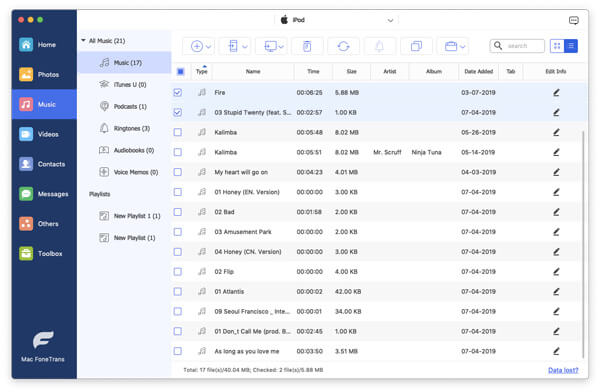Image resolution: width=600 pixels, height=392 pixels.
Task: Click the refresh sync icon
Action: 343,46
